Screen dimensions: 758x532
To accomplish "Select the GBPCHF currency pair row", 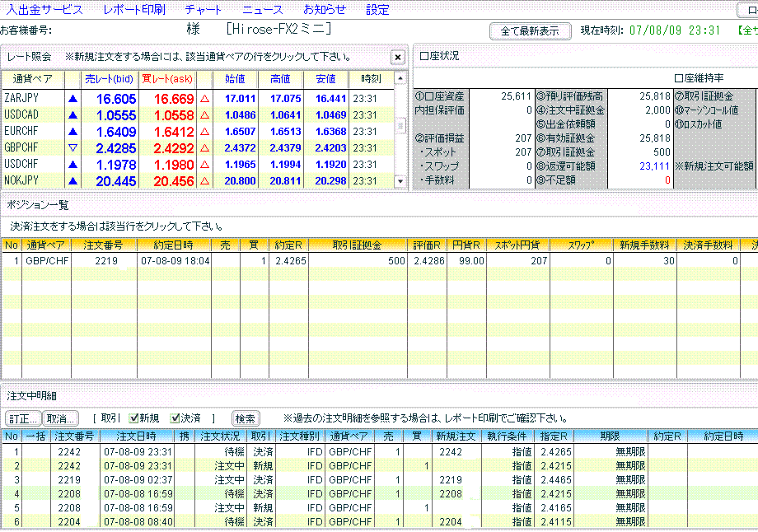I will click(199, 148).
